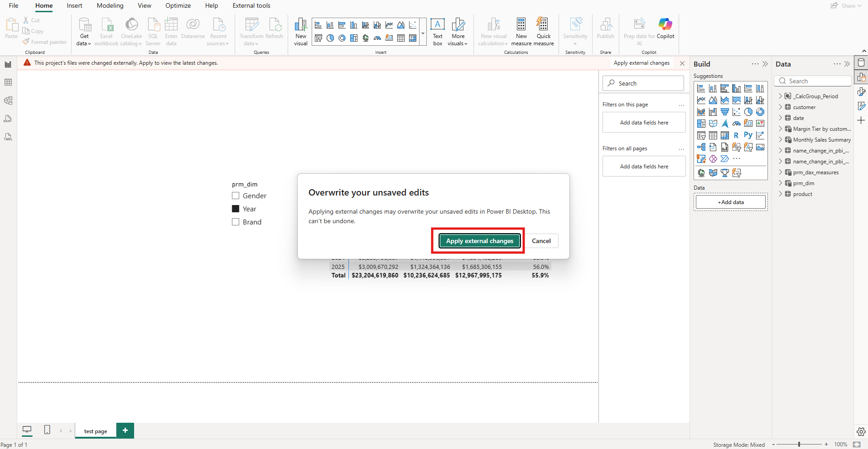Viewport: 868px width, 449px height.
Task: Check the Brand slicer option
Action: (236, 222)
